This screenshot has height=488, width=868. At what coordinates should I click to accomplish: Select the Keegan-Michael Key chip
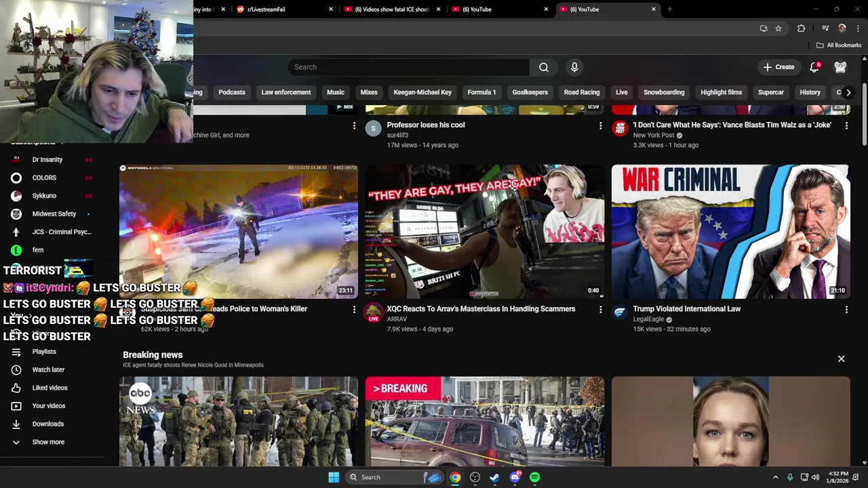click(x=422, y=92)
